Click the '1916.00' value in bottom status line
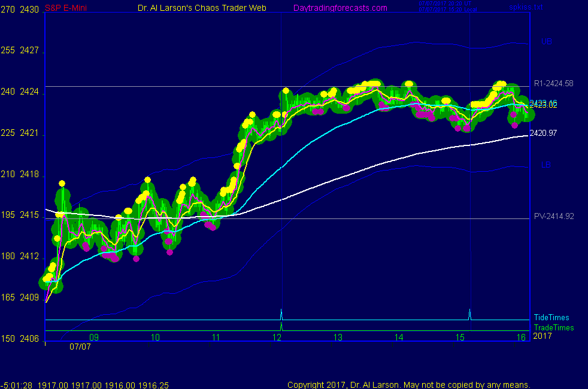 [120, 385]
